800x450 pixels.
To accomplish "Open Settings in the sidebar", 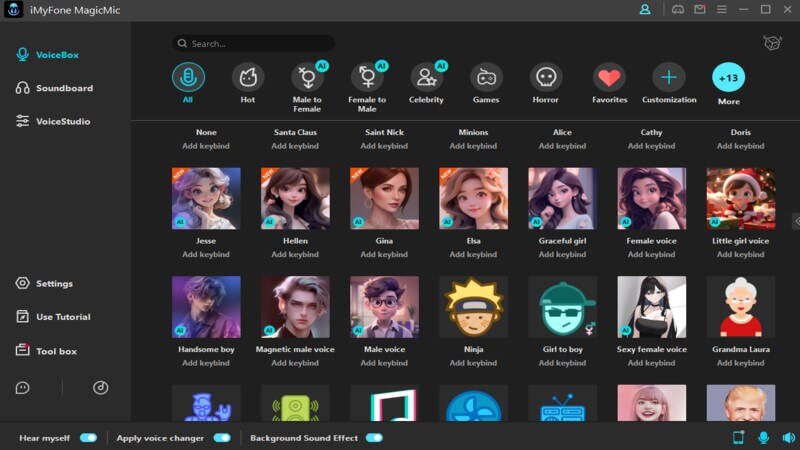I will click(x=44, y=284).
